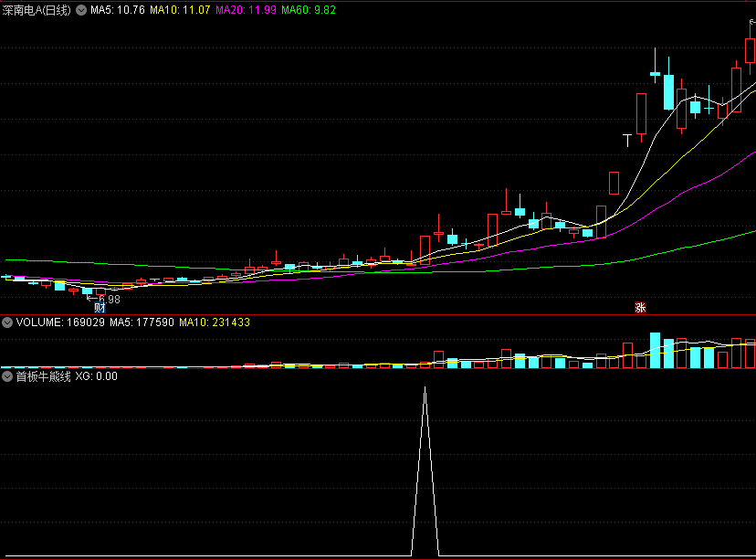Click the red 涨 marker icon
Screen dimensions: 756x560
(x=640, y=307)
